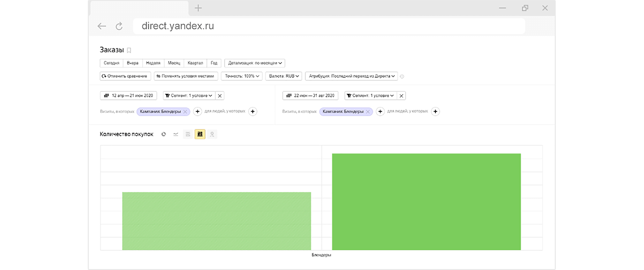Select the Месяц period
Screen dimensions: 644x270
pyautogui.click(x=174, y=64)
